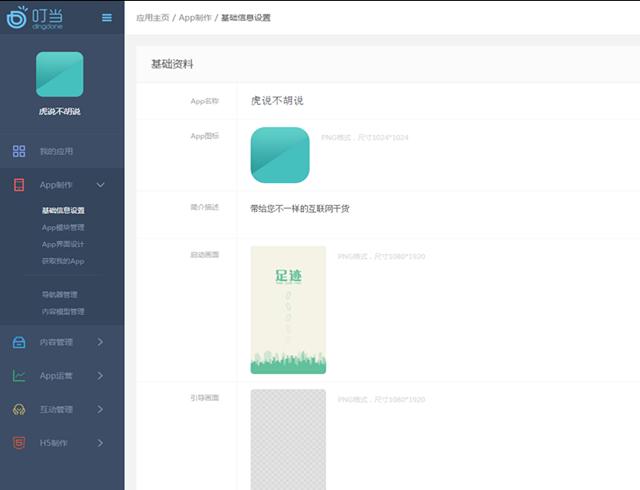Click the 我的应用 grid icon
640x490 pixels.
[x=19, y=151]
